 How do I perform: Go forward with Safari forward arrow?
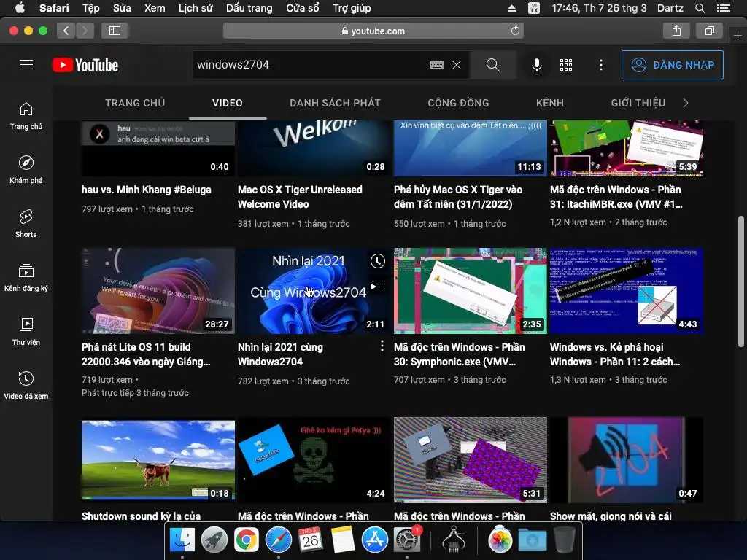85,31
